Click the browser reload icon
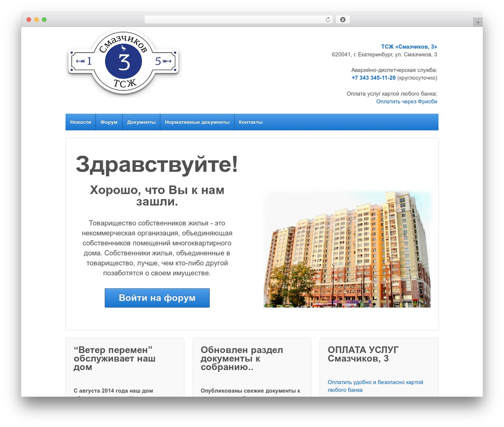Screen dimensions: 504x427 (x=328, y=20)
